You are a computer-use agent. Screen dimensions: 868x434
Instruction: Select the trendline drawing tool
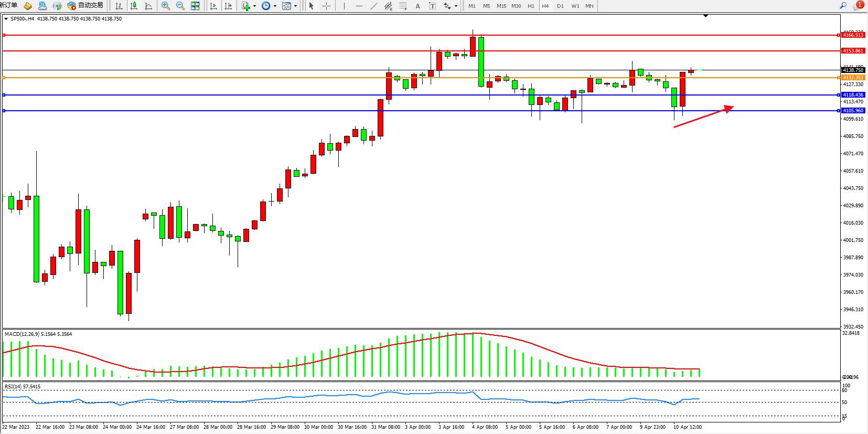click(x=373, y=6)
